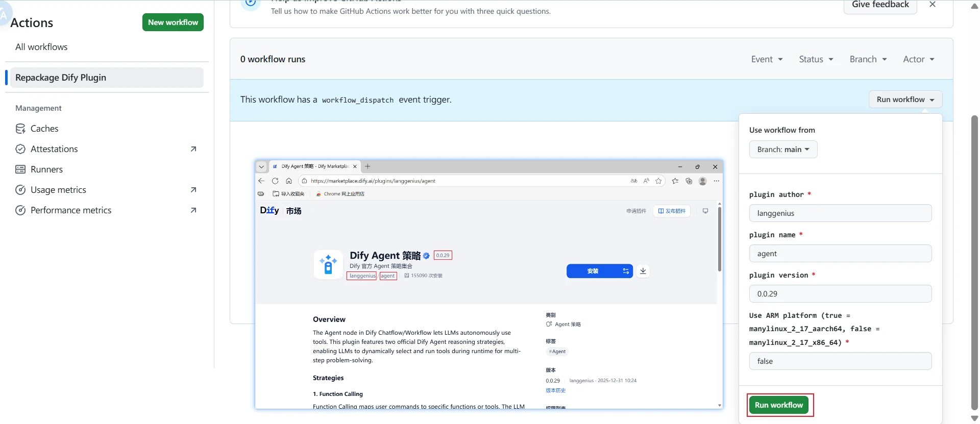Click the green Run workflow submit button
Image resolution: width=980 pixels, height=424 pixels.
(x=779, y=405)
